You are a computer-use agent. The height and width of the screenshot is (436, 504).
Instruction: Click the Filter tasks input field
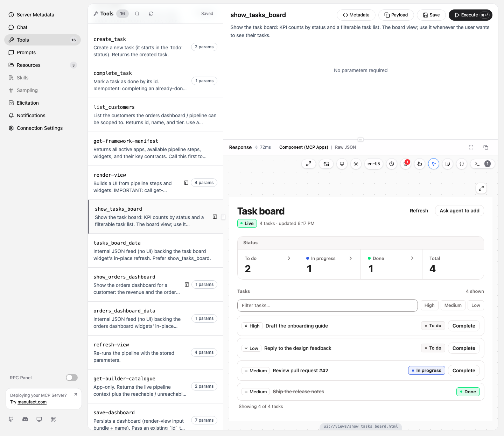tap(328, 305)
